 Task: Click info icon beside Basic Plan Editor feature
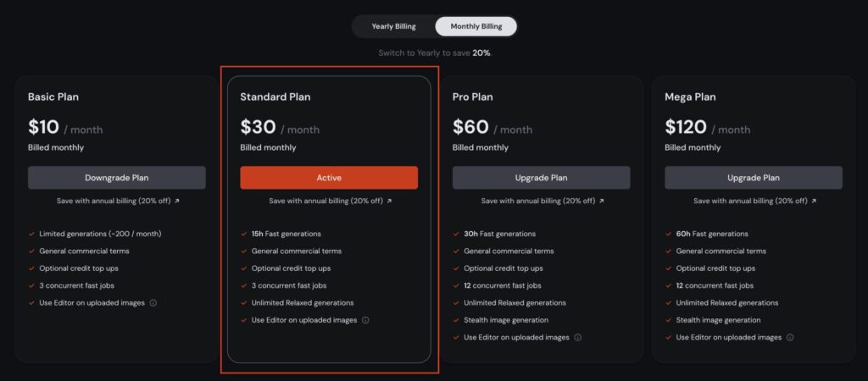tap(153, 303)
